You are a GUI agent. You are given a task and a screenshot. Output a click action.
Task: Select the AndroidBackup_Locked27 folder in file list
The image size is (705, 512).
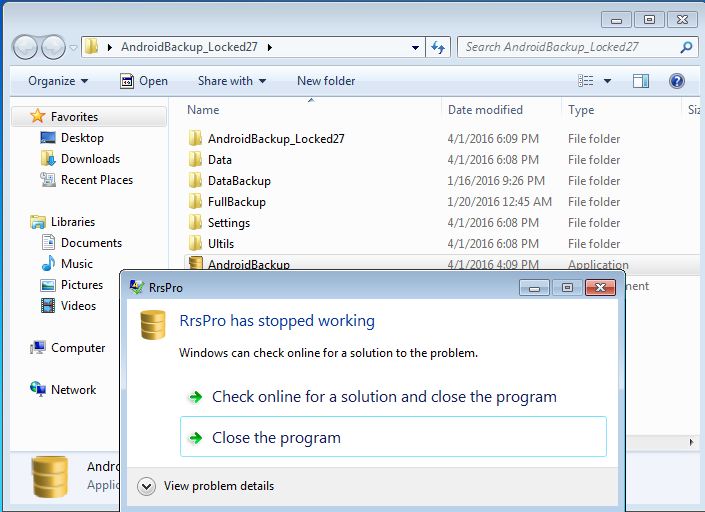pos(276,138)
